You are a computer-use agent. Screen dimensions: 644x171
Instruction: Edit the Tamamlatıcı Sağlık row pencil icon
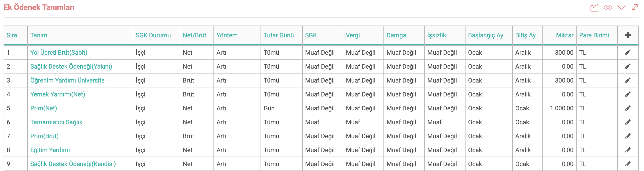(x=628, y=122)
